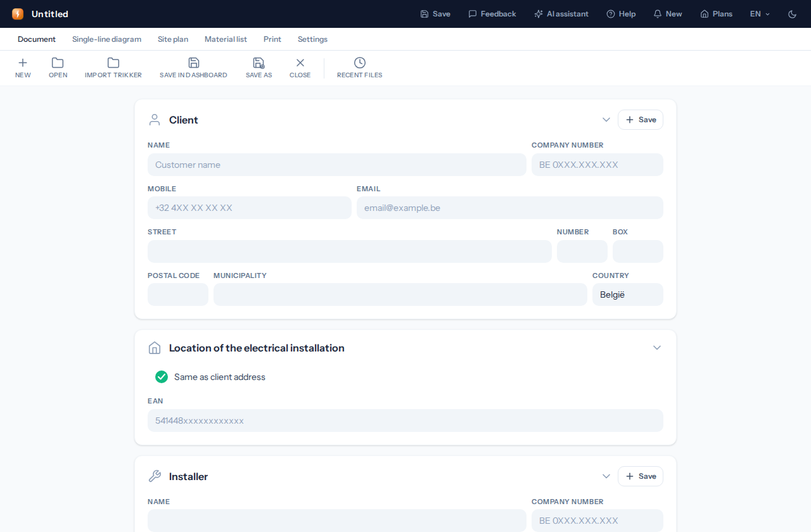The height and width of the screenshot is (532, 811).
Task: Click the client Company number field
Action: click(x=597, y=165)
